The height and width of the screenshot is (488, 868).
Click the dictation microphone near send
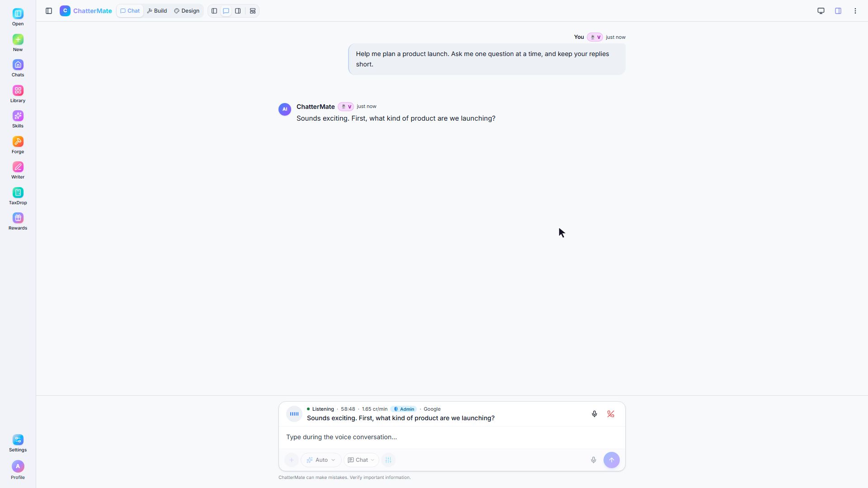pos(594,460)
